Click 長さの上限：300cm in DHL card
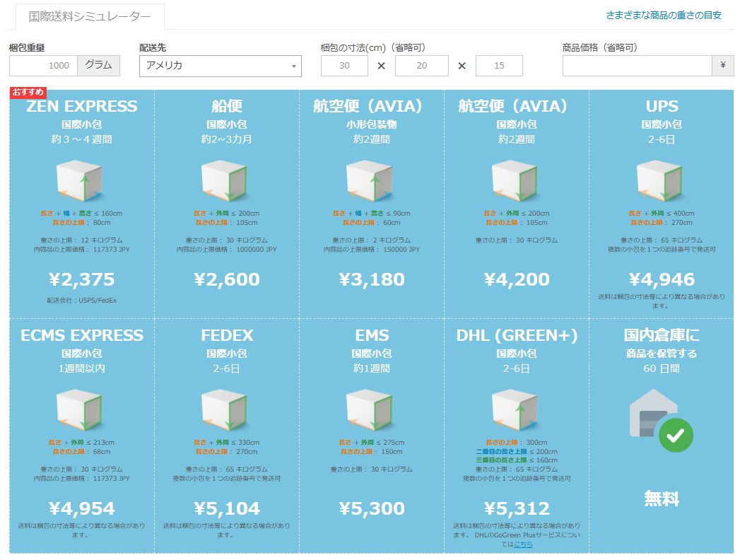 [517, 443]
